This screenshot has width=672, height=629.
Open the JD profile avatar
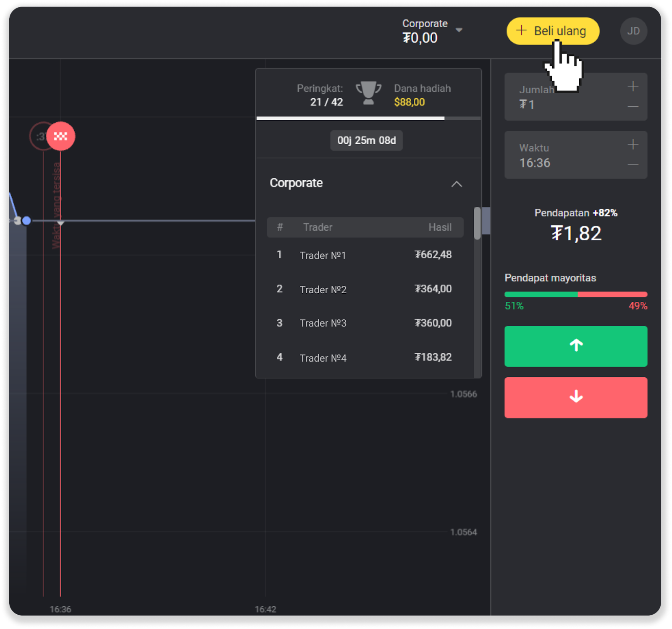point(633,31)
